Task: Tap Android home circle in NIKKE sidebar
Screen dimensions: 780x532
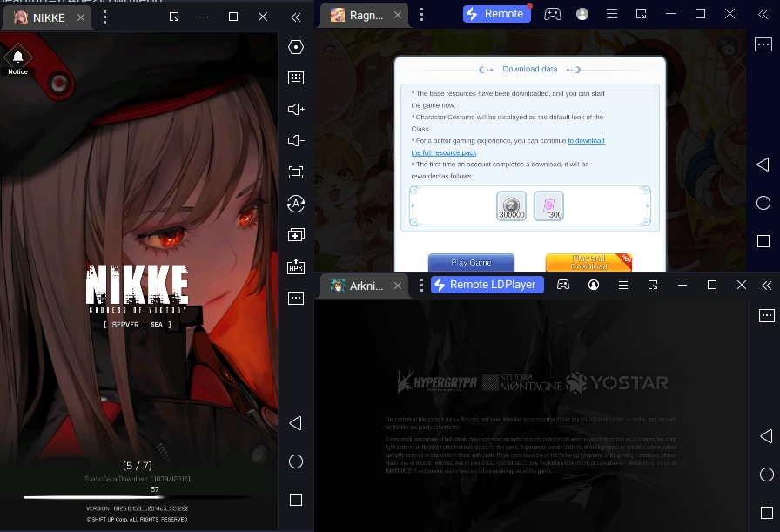Action: 296,461
